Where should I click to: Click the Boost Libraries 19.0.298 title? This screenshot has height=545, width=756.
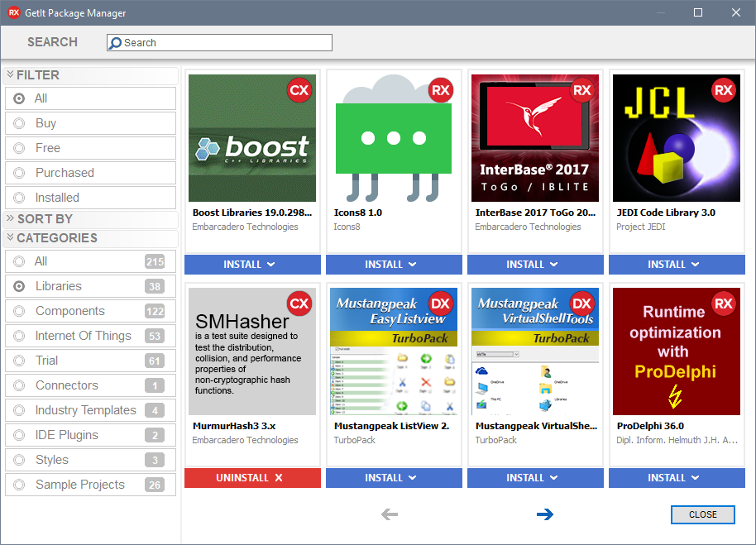[x=252, y=213]
